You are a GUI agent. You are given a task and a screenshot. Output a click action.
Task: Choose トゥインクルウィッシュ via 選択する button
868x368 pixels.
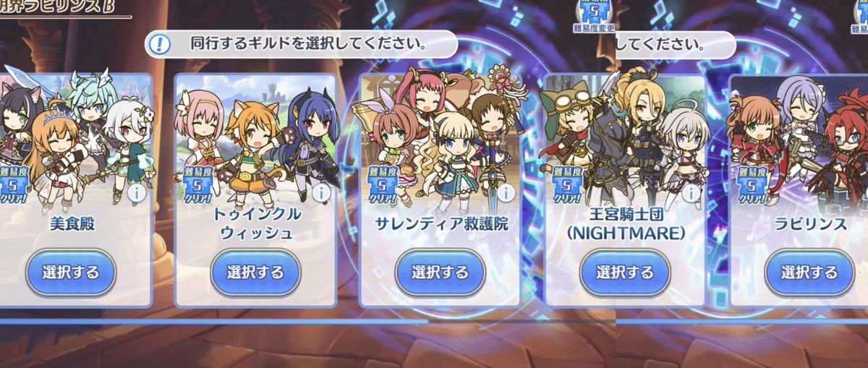coord(255,273)
